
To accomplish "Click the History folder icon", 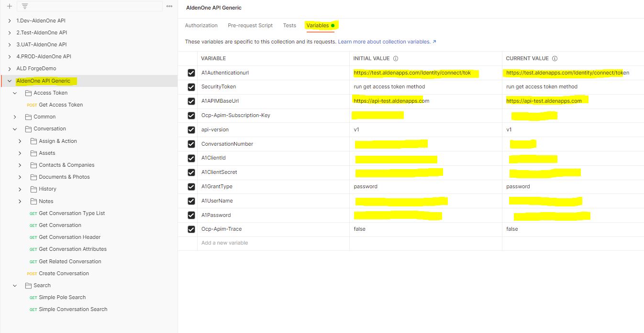I will click(x=33, y=189).
